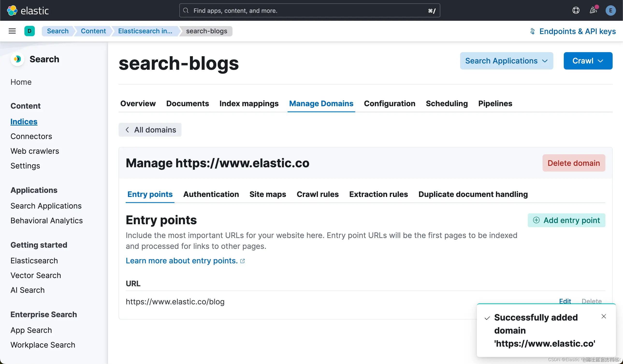
Task: Open the Crawl rules tab
Action: tap(318, 194)
